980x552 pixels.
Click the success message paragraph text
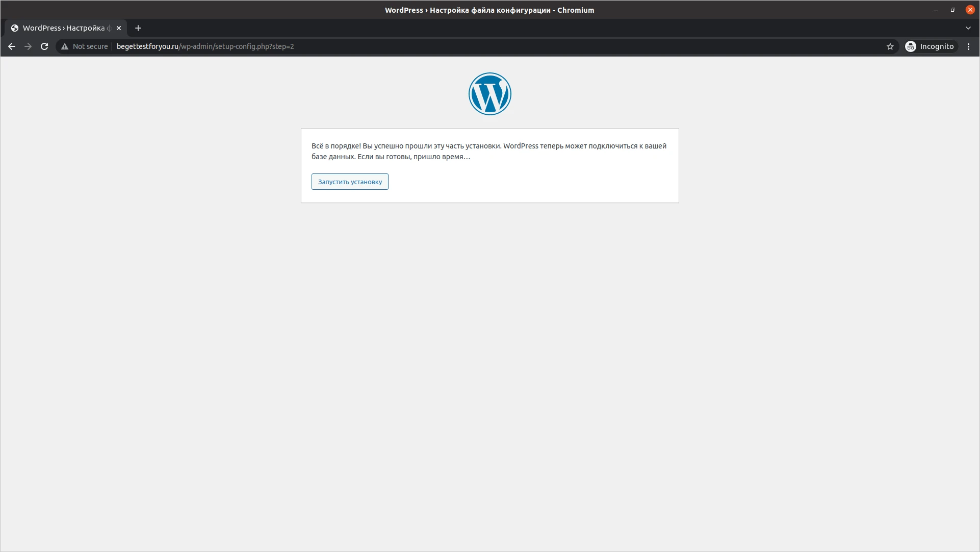point(488,151)
